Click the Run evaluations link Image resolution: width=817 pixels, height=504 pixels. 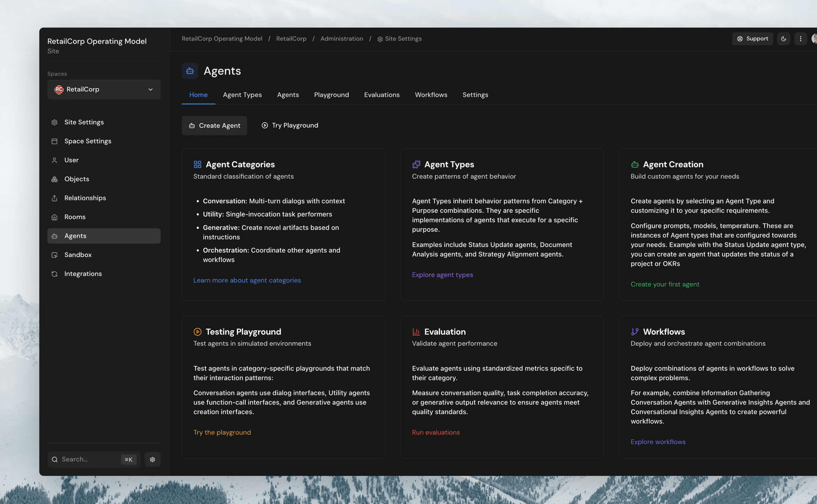click(x=436, y=432)
